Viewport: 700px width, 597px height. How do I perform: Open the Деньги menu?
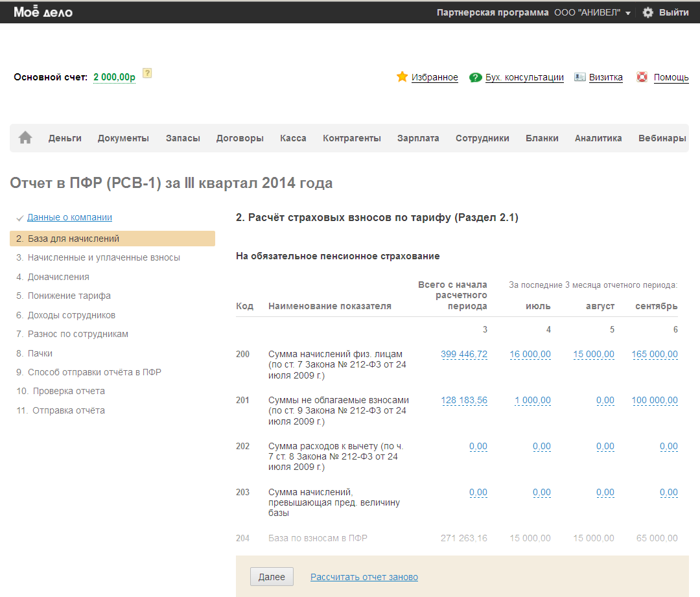click(x=65, y=138)
